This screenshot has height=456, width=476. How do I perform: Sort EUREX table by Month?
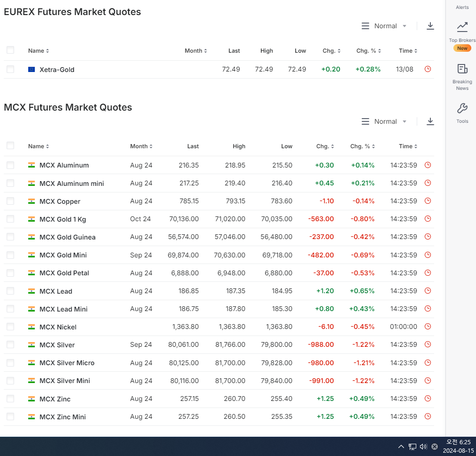coord(196,51)
